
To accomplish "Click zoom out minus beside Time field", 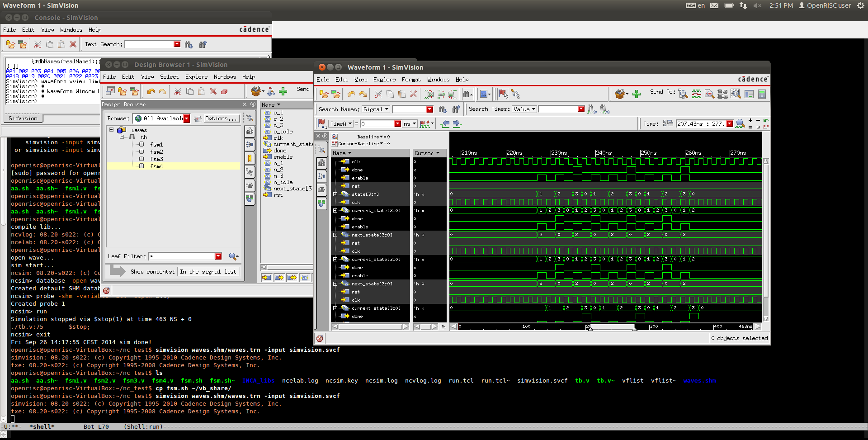I will pos(758,120).
